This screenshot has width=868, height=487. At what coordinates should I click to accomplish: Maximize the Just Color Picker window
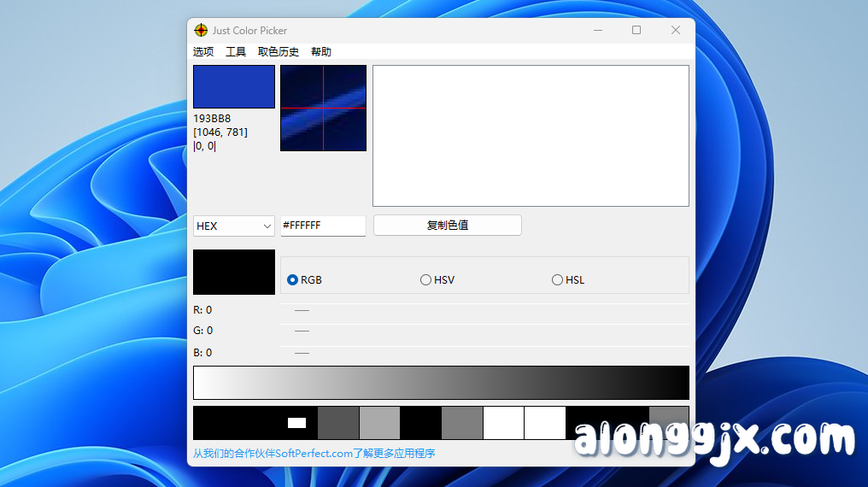[x=636, y=31]
